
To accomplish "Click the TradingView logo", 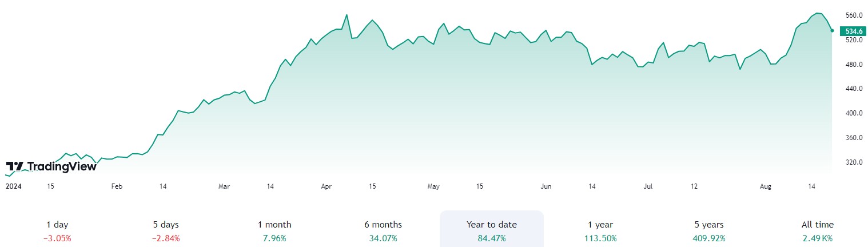I will tap(51, 166).
